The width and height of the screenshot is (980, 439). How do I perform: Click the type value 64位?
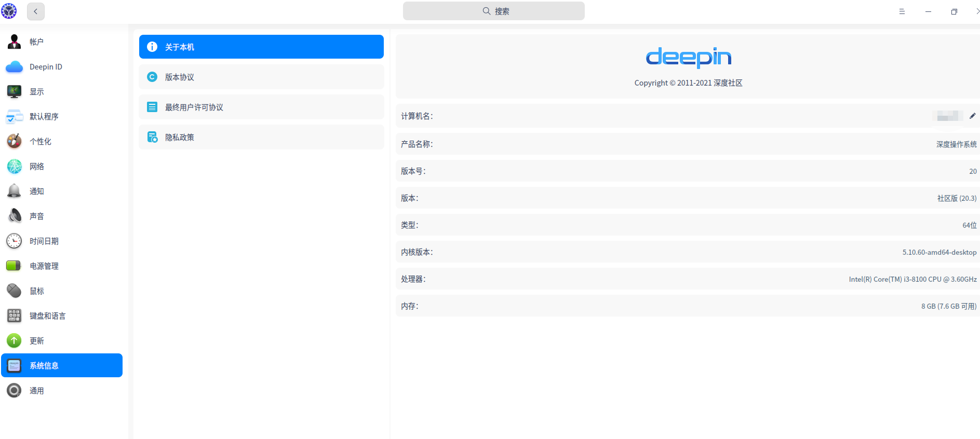click(x=970, y=225)
